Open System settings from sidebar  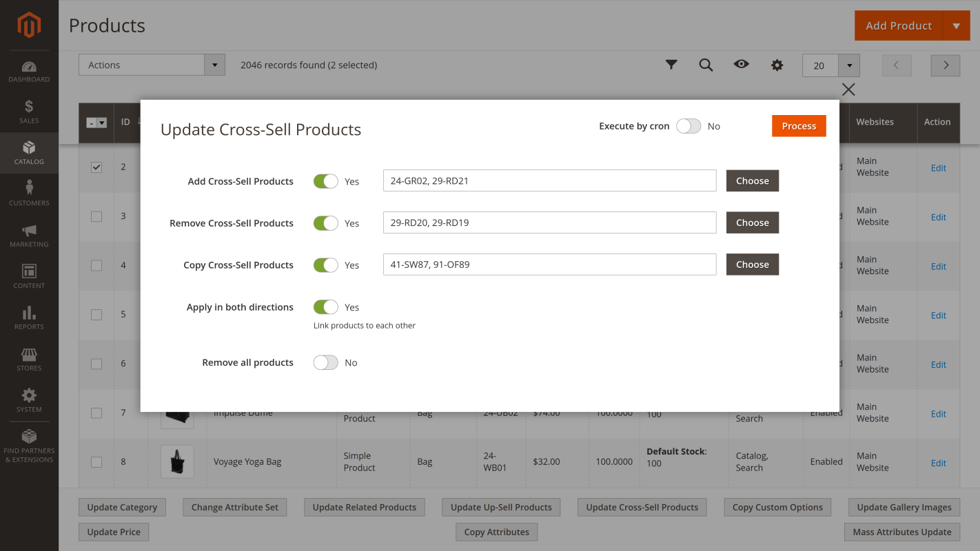point(29,400)
